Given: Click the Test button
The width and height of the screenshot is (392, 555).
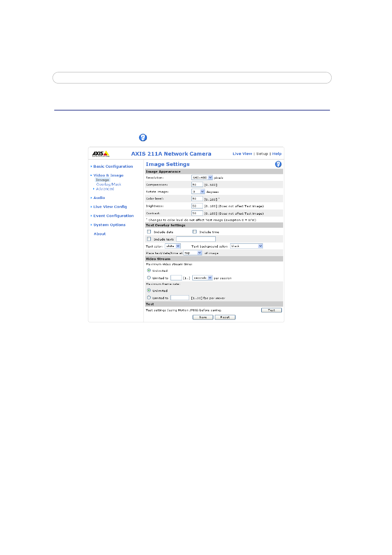Looking at the screenshot, I should (x=272, y=310).
